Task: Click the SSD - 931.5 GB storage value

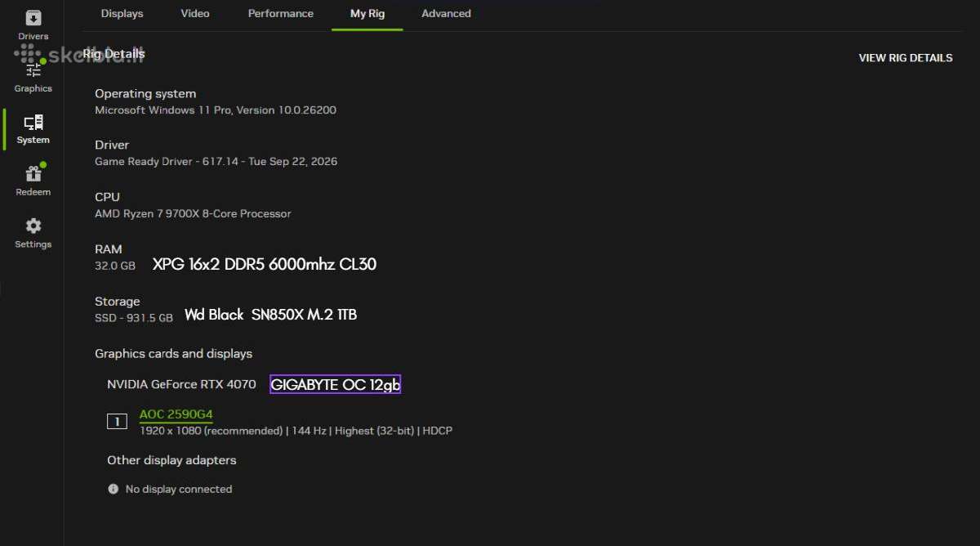Action: click(x=134, y=318)
